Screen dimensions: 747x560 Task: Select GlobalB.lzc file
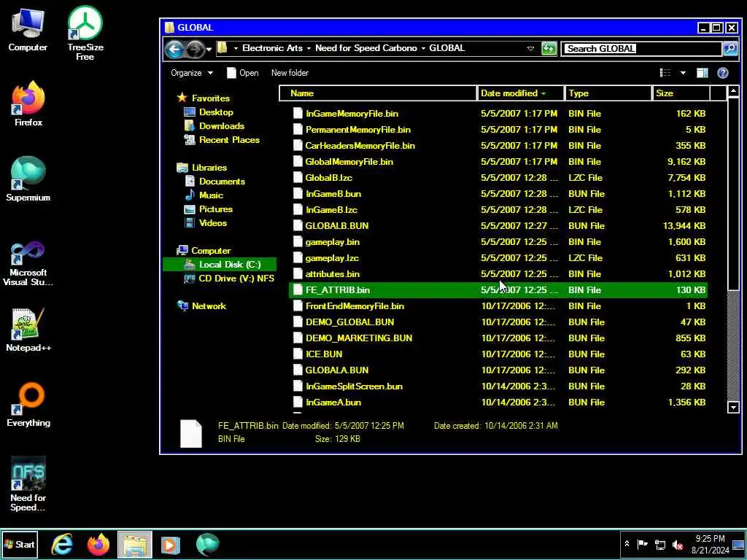[498, 178]
